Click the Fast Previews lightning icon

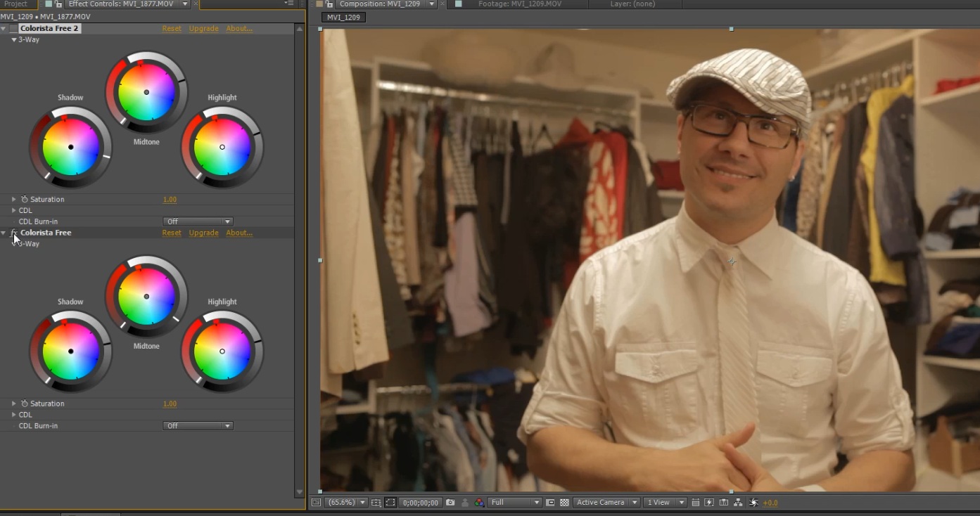(x=710, y=502)
